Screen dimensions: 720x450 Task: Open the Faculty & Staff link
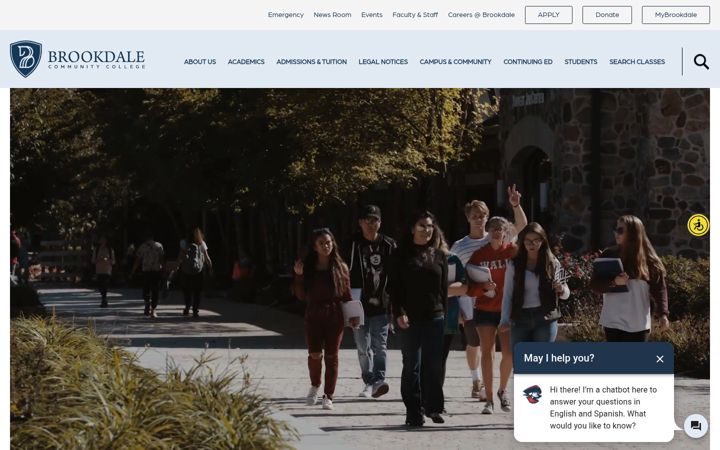415,15
